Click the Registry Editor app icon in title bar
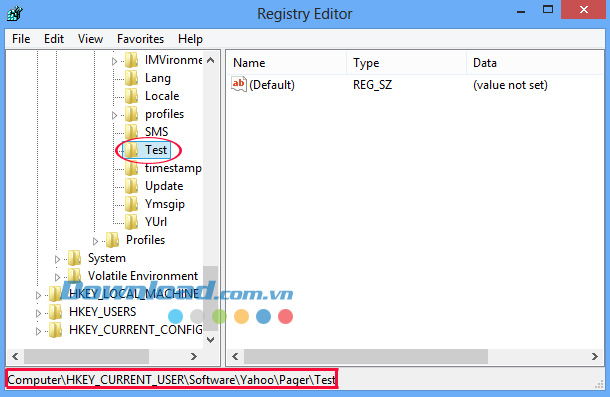Screen dimensions: 610x397 pyautogui.click(x=15, y=14)
